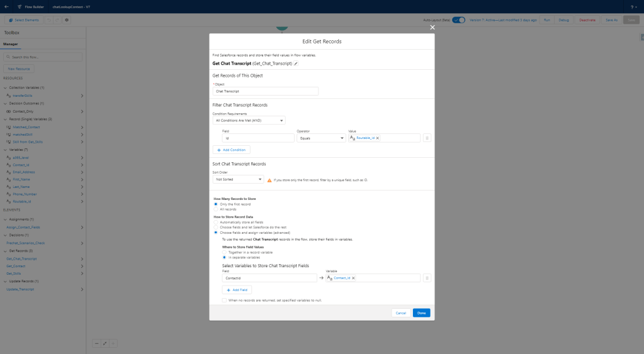Screen dimensions: 644x354
Task: Close the Edit Get Records dialog
Action: coord(432,27)
